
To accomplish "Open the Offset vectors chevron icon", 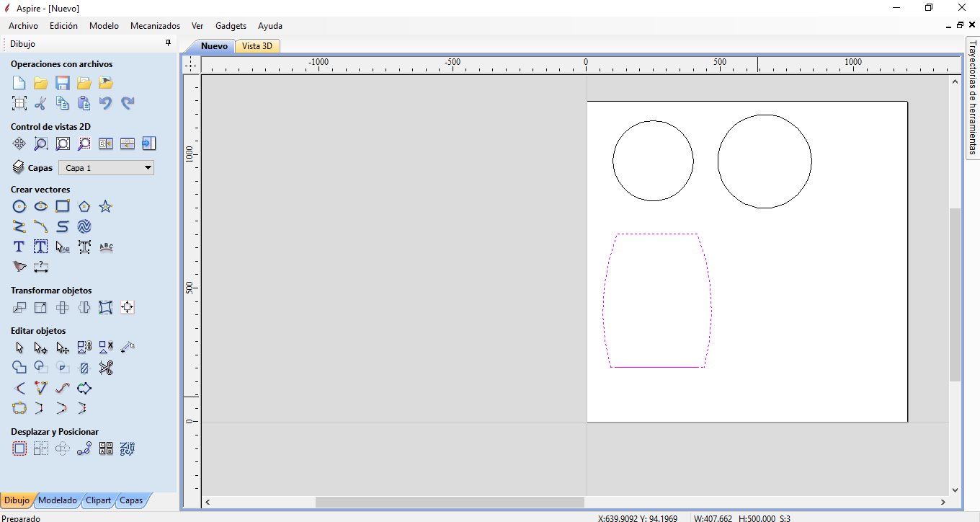I will pos(19,389).
